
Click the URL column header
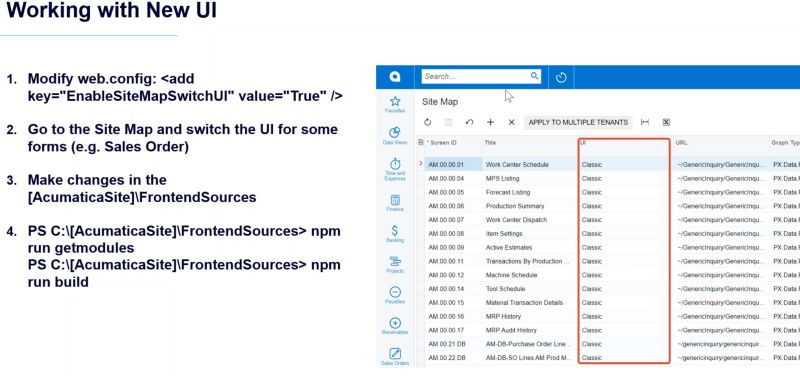pos(682,143)
